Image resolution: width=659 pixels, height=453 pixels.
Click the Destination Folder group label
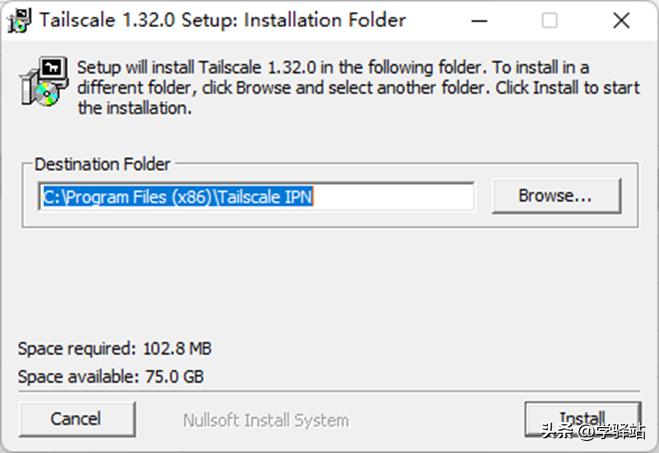(x=102, y=164)
